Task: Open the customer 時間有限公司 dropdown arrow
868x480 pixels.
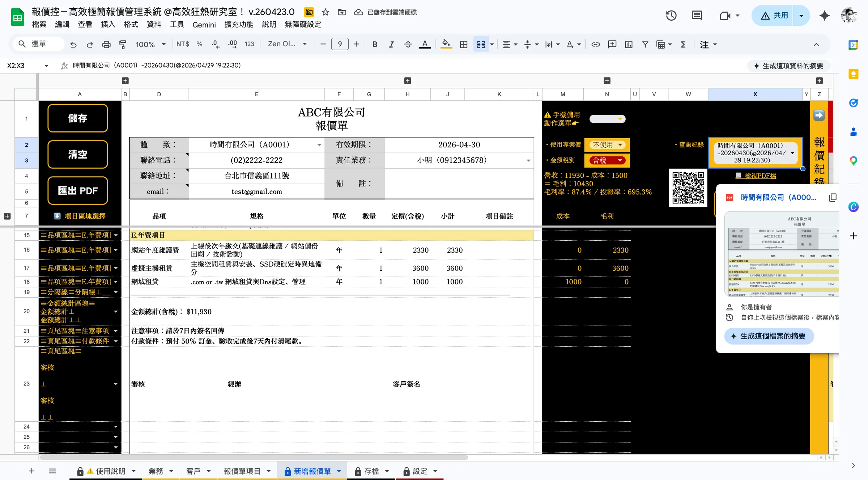Action: point(319,145)
